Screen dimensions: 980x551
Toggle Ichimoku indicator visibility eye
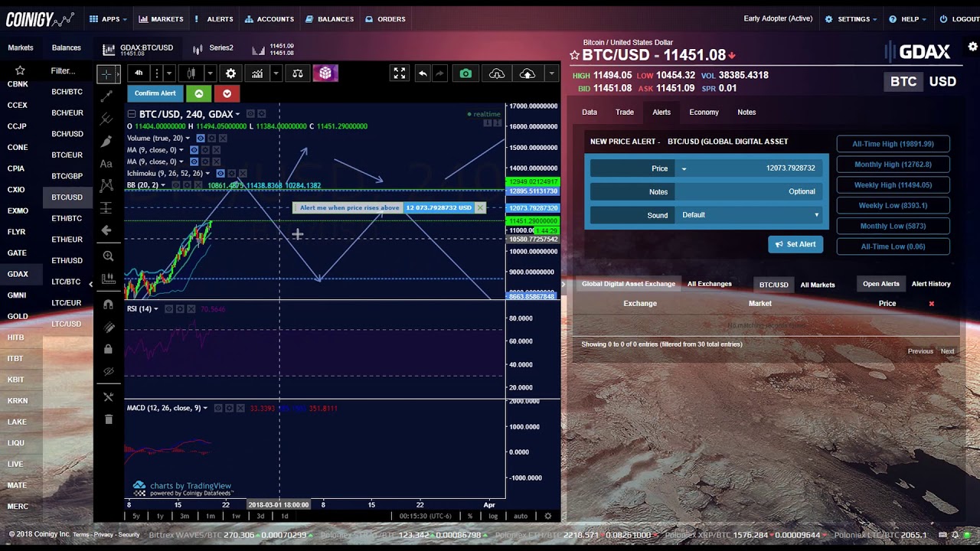pyautogui.click(x=220, y=174)
